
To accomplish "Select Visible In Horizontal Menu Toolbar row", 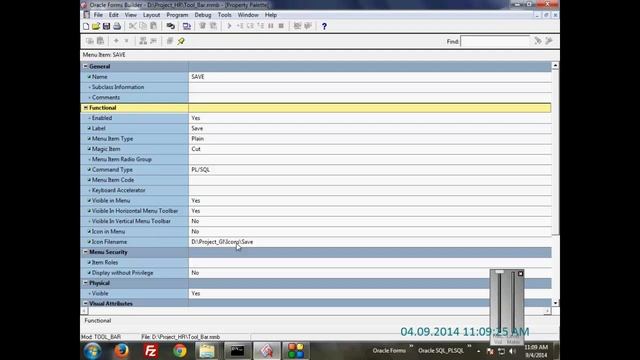I will coord(316,211).
